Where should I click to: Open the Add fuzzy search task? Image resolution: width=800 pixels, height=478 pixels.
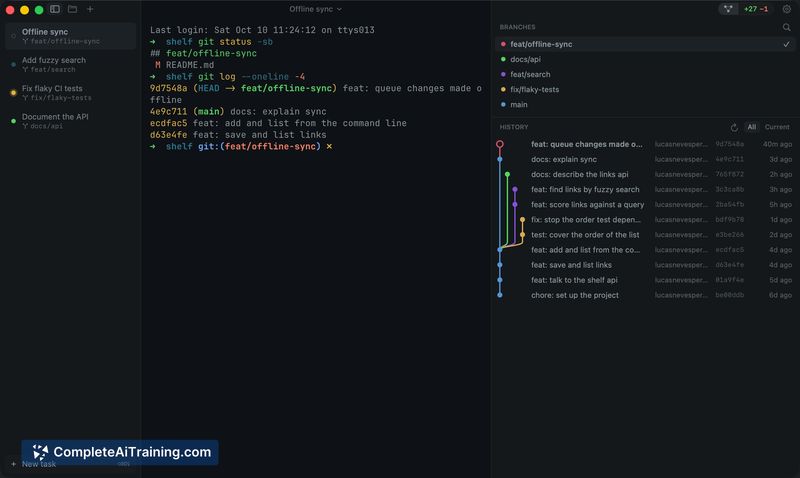[x=71, y=64]
